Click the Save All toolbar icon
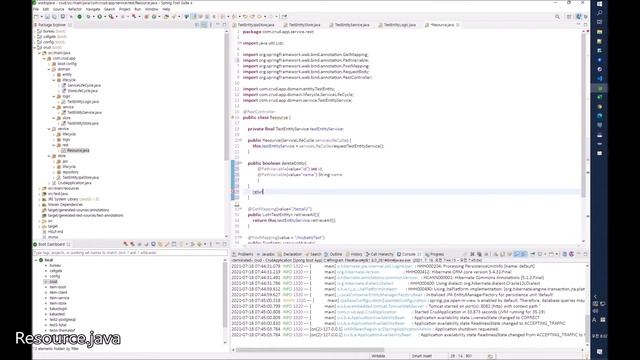 tap(54, 17)
